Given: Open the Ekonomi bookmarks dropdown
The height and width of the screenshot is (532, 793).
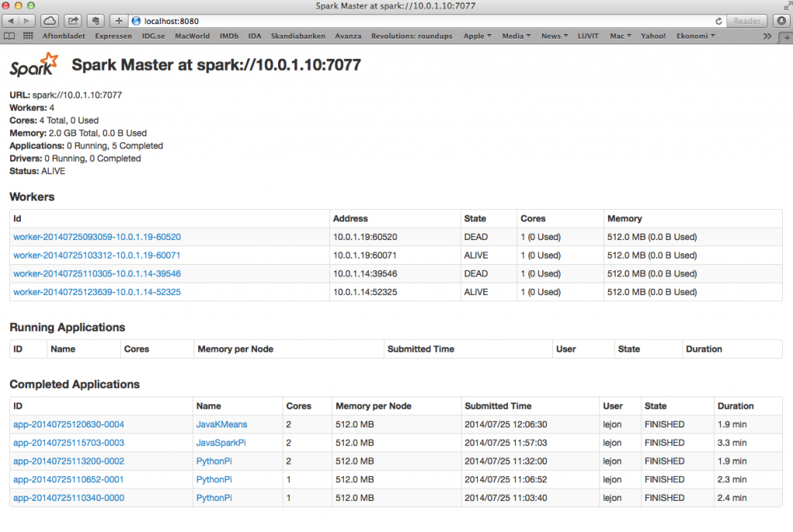Looking at the screenshot, I should (695, 36).
